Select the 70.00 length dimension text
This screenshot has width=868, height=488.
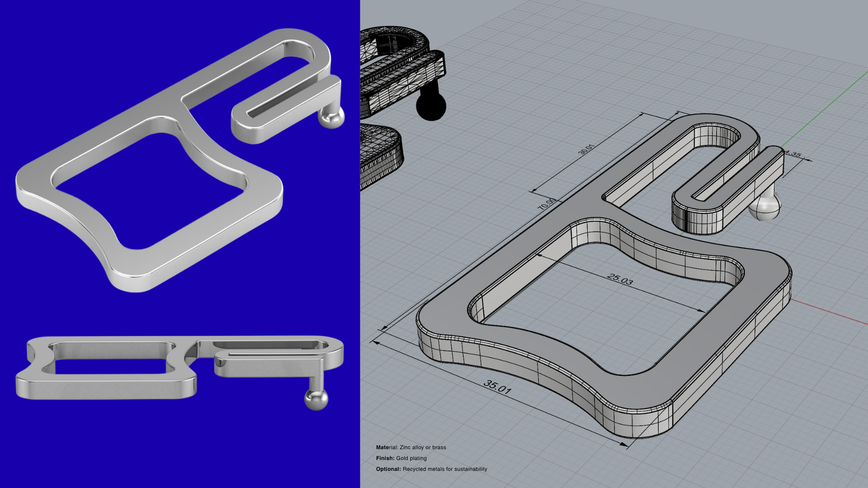click(x=547, y=204)
